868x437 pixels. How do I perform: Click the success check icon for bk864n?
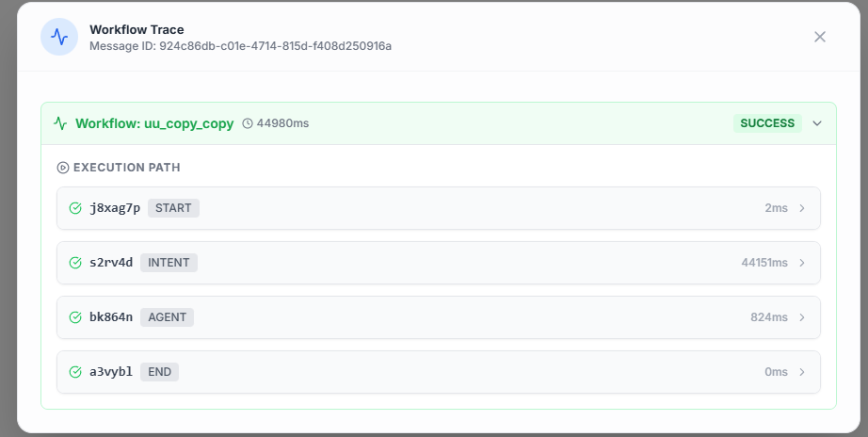[75, 317]
